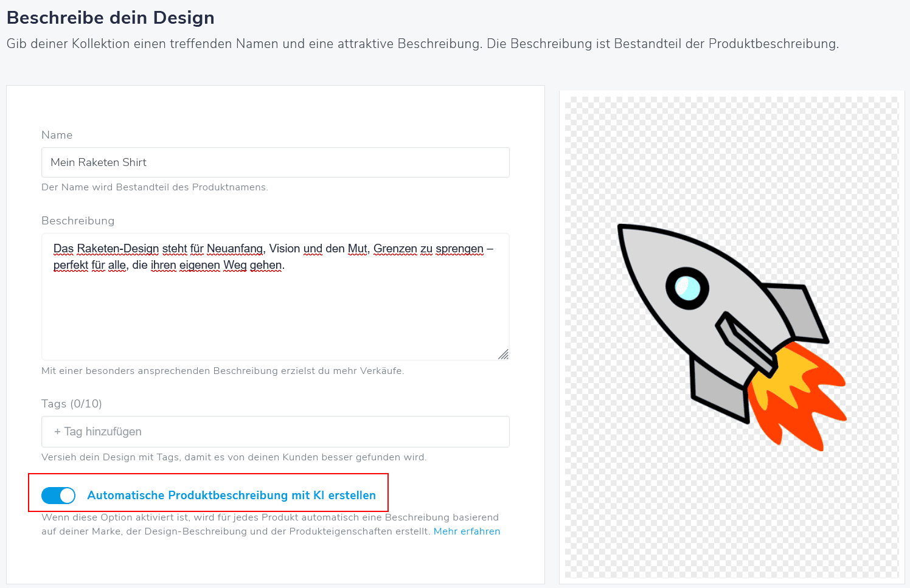Image resolution: width=910 pixels, height=588 pixels.
Task: Open the 'Mehr erfahren' link
Action: (x=467, y=531)
